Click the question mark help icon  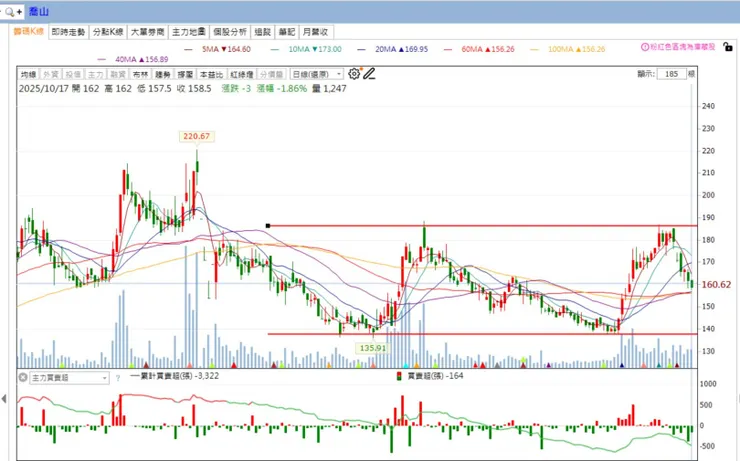click(118, 378)
